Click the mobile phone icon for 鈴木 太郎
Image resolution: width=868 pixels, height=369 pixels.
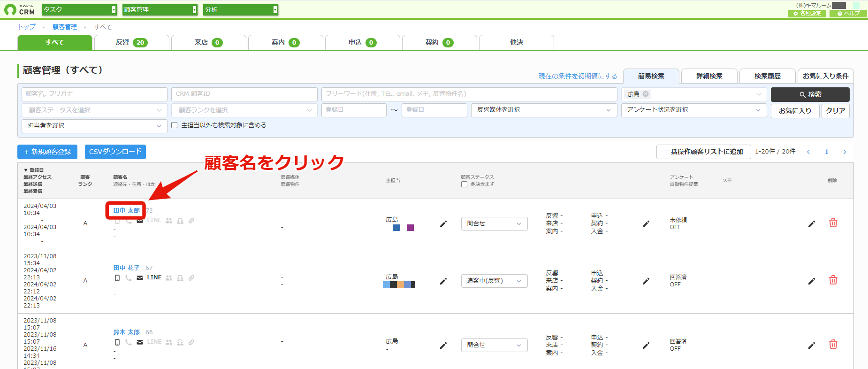tap(117, 342)
